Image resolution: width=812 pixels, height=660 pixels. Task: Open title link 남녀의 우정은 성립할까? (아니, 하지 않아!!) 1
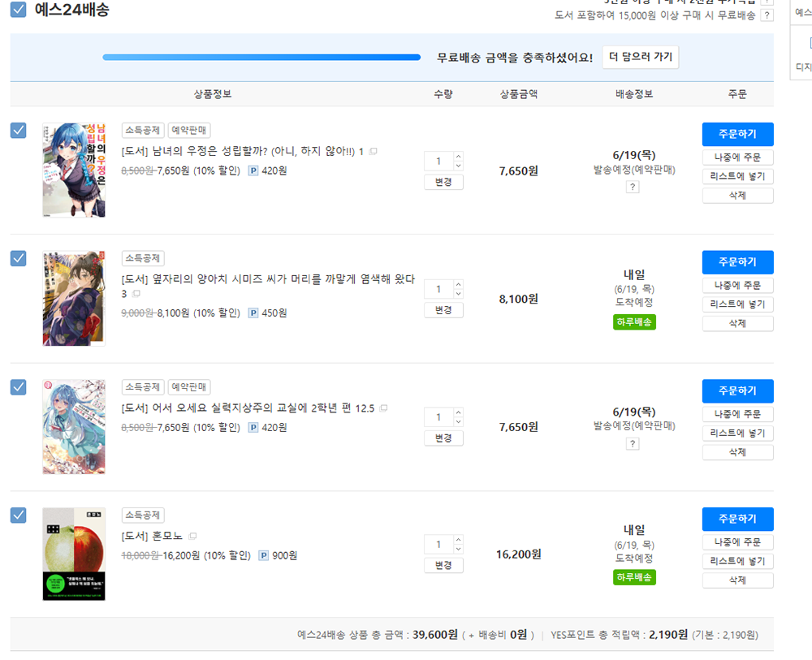pos(242,151)
